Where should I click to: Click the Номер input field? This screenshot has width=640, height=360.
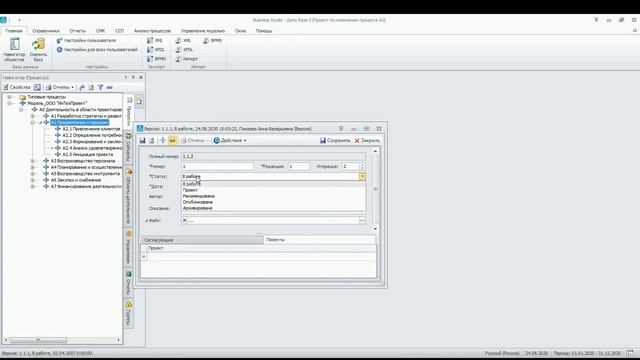point(218,167)
